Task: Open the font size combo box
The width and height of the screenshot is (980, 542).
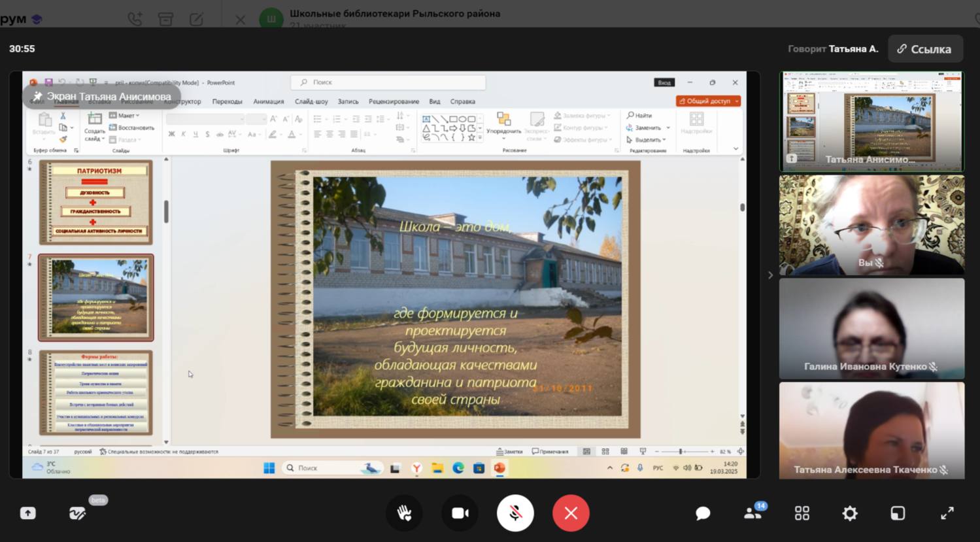Action: point(256,118)
